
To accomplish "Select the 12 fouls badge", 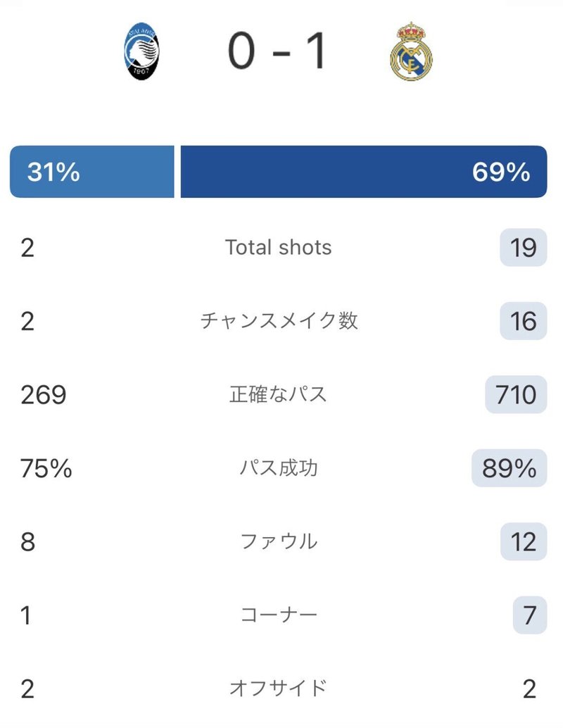I will click(x=524, y=541).
